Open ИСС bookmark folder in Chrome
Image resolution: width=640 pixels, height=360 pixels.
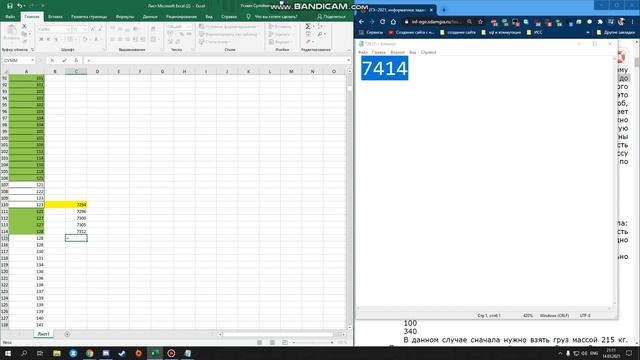534,32
